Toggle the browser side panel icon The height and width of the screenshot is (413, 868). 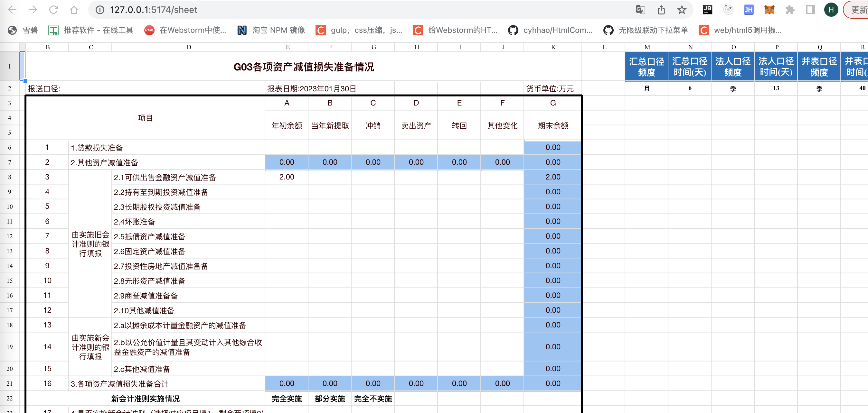click(x=810, y=10)
